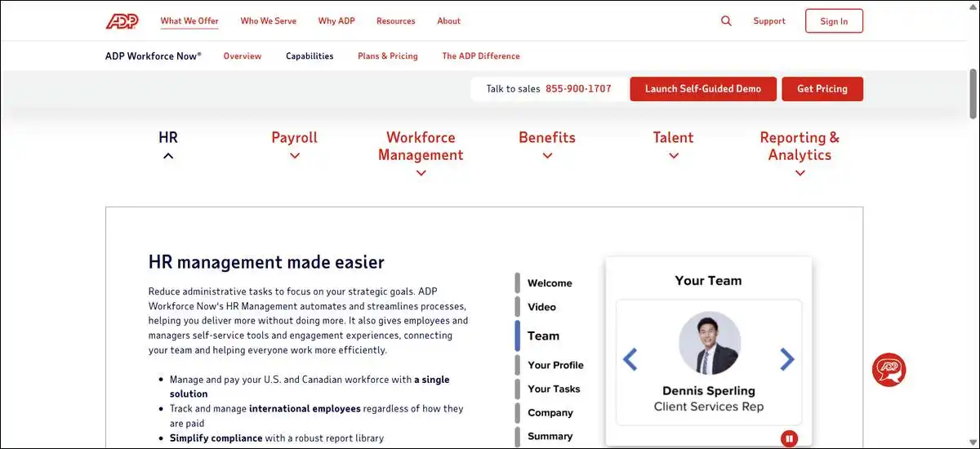Select the Your Profile step in demo
980x449 pixels.
(555, 365)
